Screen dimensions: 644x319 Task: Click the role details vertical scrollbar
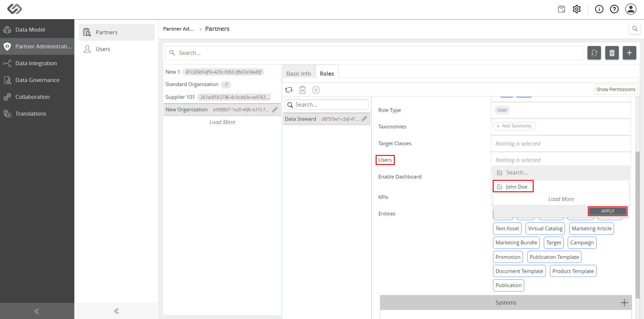coord(638,225)
